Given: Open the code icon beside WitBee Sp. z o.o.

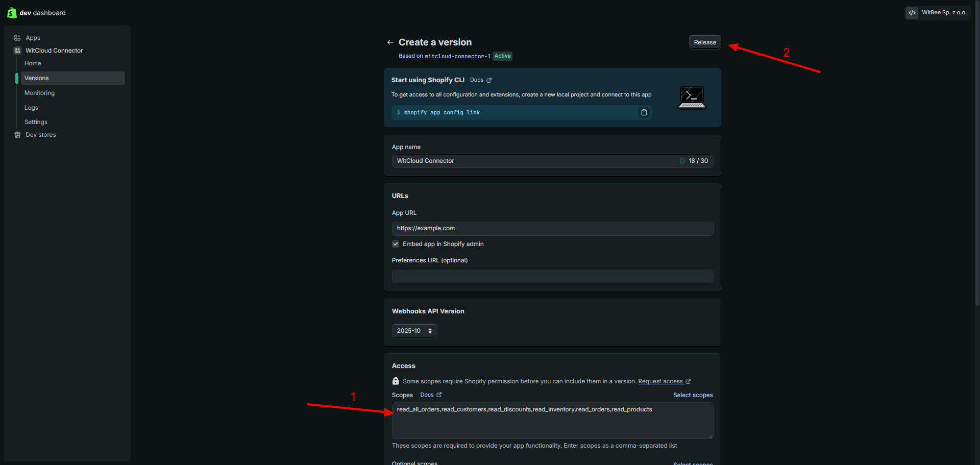Looking at the screenshot, I should click(x=912, y=13).
